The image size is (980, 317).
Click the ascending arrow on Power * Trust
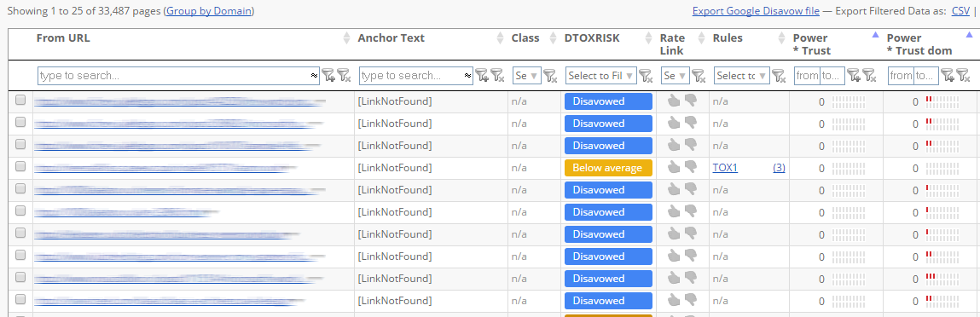click(876, 35)
